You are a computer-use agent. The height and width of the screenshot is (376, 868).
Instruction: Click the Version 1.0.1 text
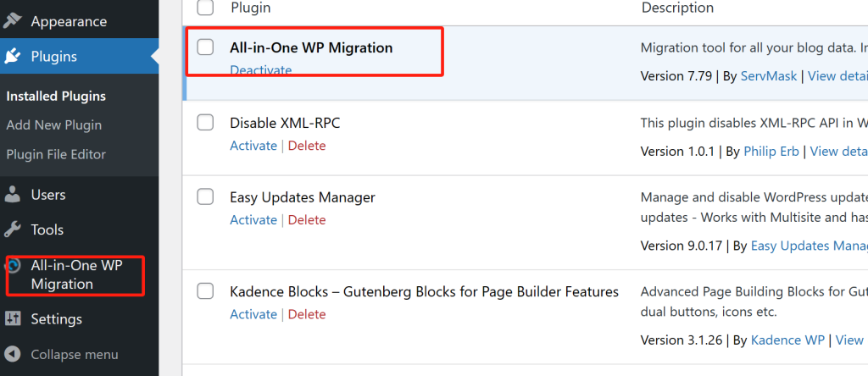click(677, 151)
